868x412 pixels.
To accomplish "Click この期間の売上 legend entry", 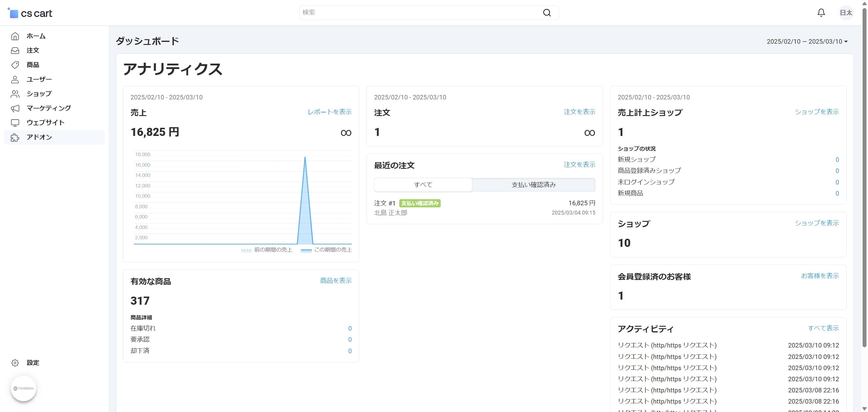I will (326, 250).
